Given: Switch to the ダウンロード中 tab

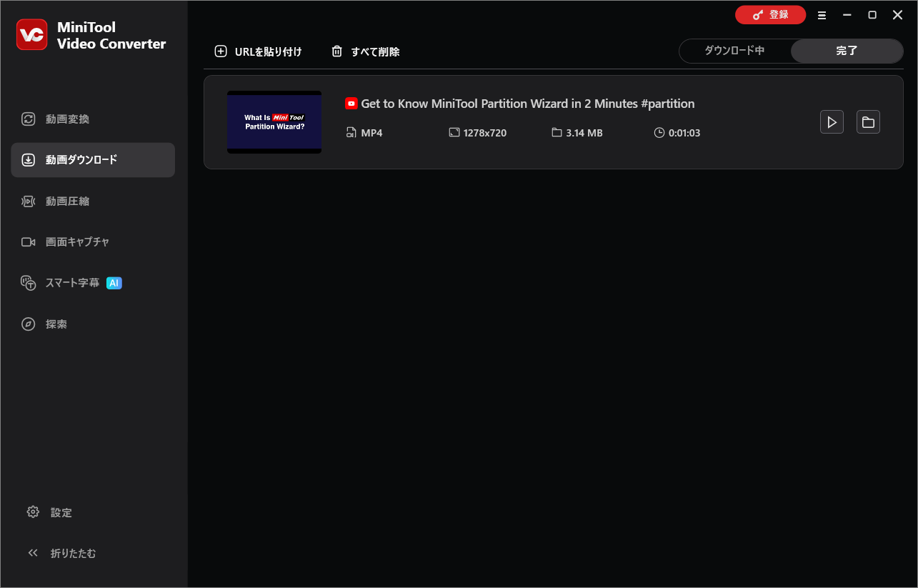Looking at the screenshot, I should coord(735,51).
